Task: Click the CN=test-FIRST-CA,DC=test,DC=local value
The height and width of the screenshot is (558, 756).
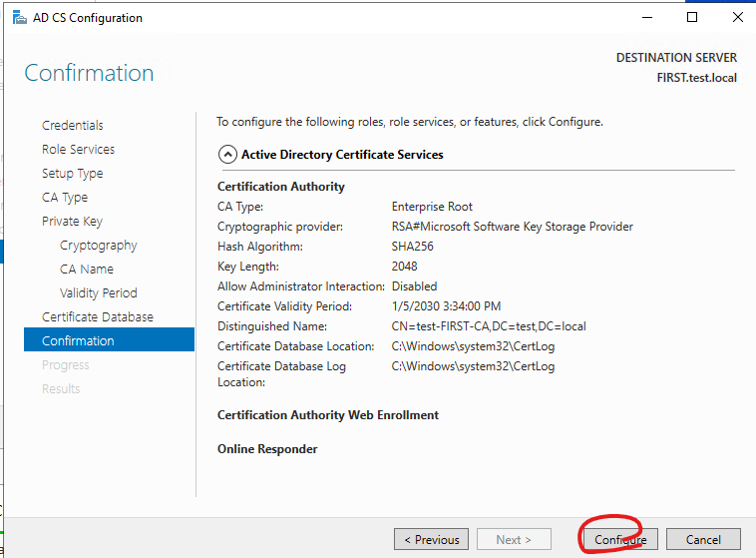Action: click(489, 326)
